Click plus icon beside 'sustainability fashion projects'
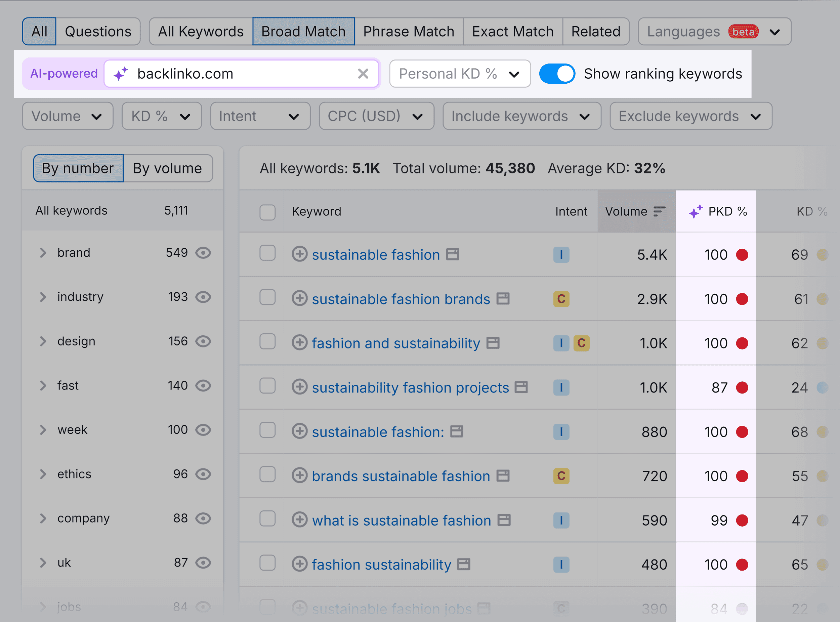840x622 pixels. [299, 387]
